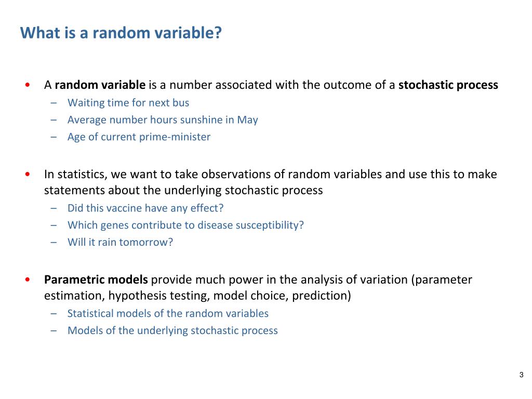Click 'Age of current prime-minister' bullet
Image resolution: width=532 pixels, height=399 pixels.
click(x=139, y=137)
